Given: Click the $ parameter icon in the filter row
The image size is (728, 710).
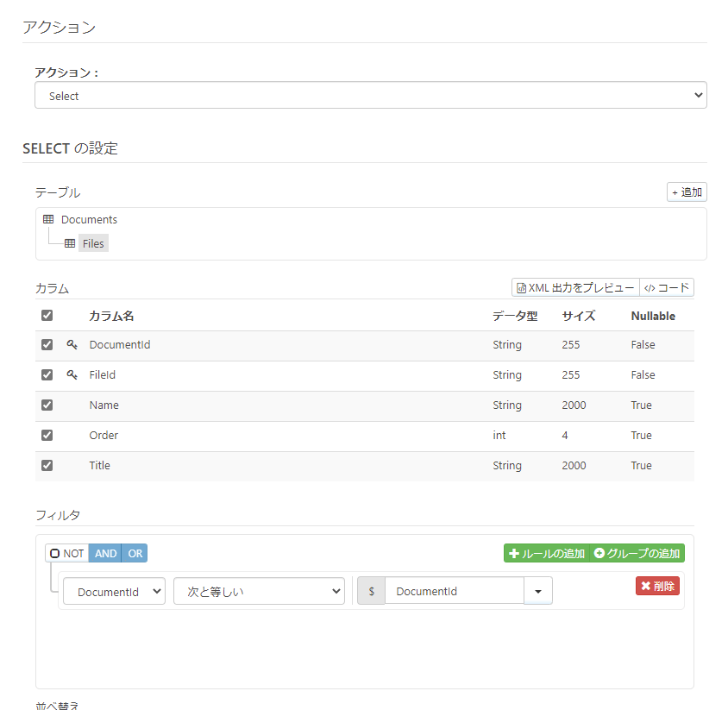Looking at the screenshot, I should 370,591.
